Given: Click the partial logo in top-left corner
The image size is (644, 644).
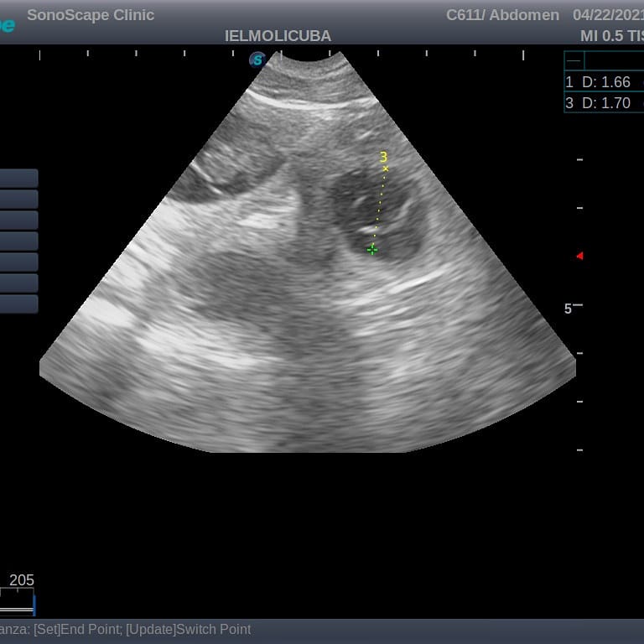Looking at the screenshot, I should 7,25.
